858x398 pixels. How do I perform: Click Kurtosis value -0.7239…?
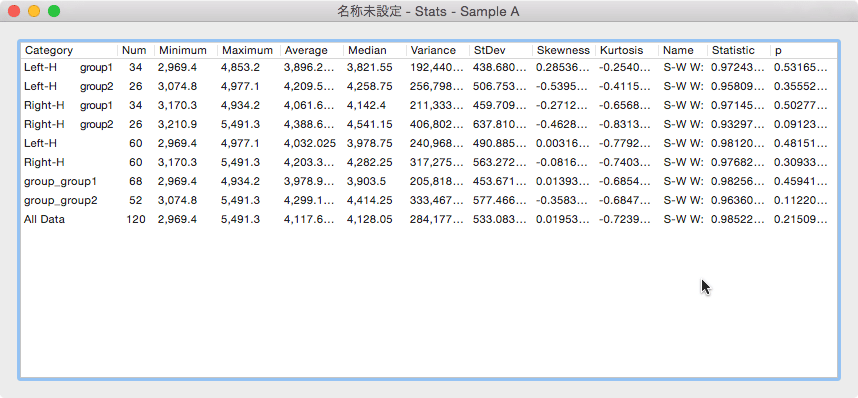(625, 220)
